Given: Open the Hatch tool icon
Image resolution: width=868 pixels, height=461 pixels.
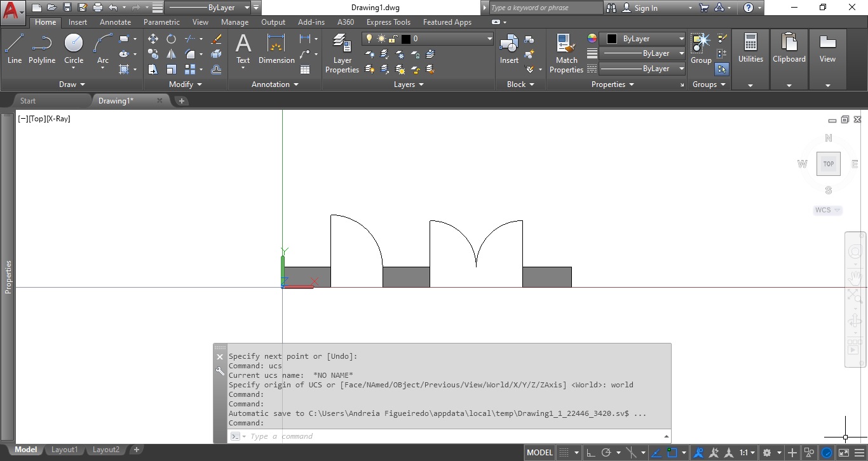Looking at the screenshot, I should tap(124, 69).
